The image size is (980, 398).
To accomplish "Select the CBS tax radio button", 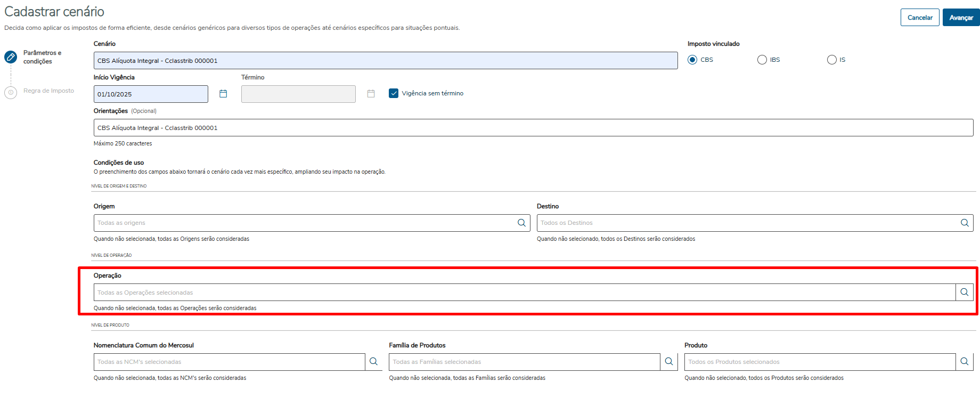I will (692, 60).
